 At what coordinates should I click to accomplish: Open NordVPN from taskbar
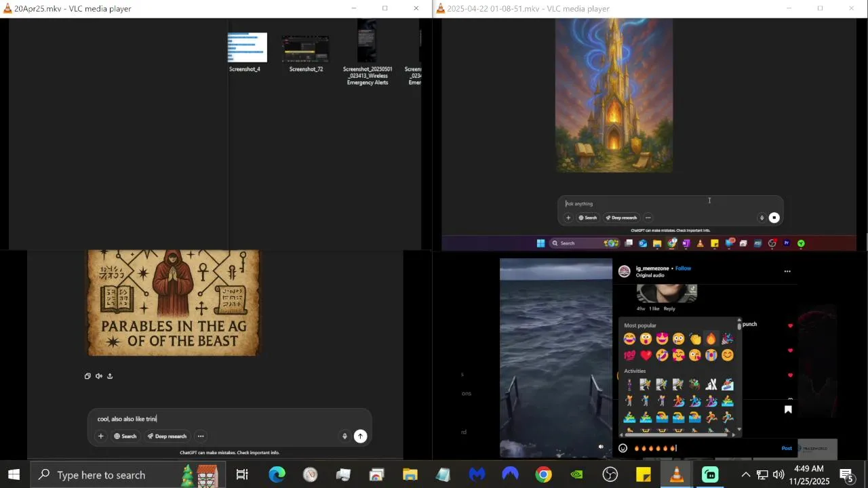pyautogui.click(x=510, y=475)
